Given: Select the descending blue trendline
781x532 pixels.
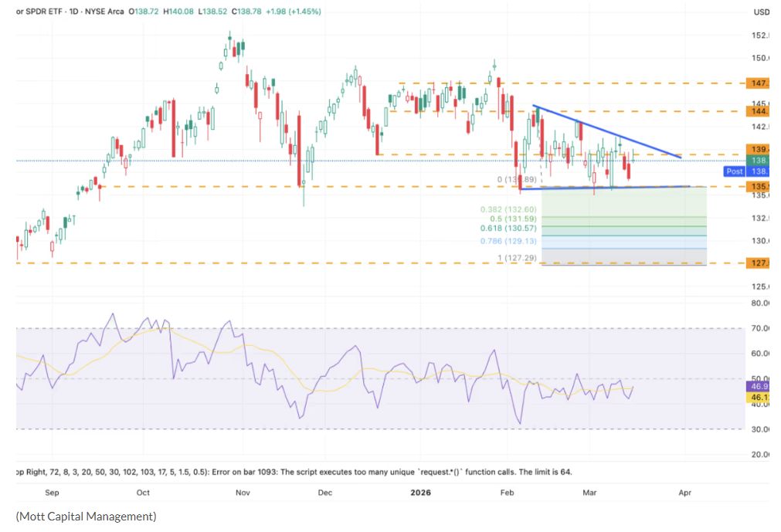Looking at the screenshot, I should click(x=606, y=131).
